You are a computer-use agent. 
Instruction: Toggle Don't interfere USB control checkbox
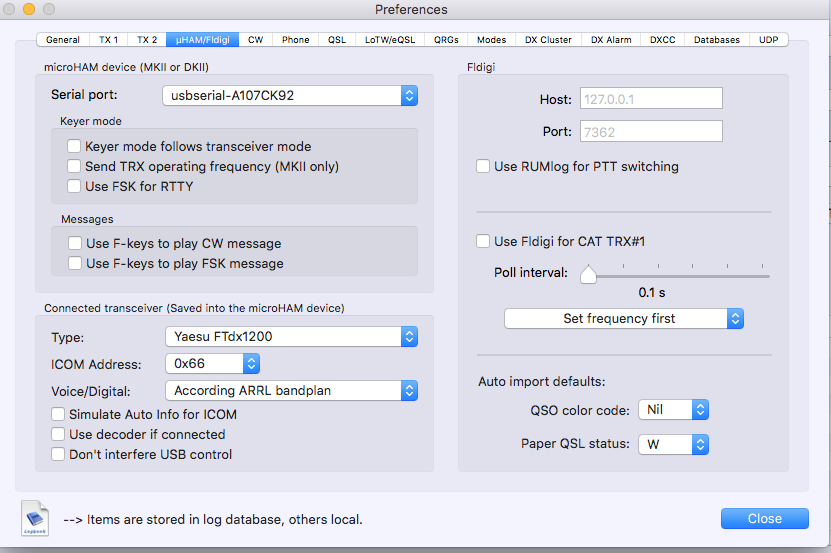(x=58, y=454)
